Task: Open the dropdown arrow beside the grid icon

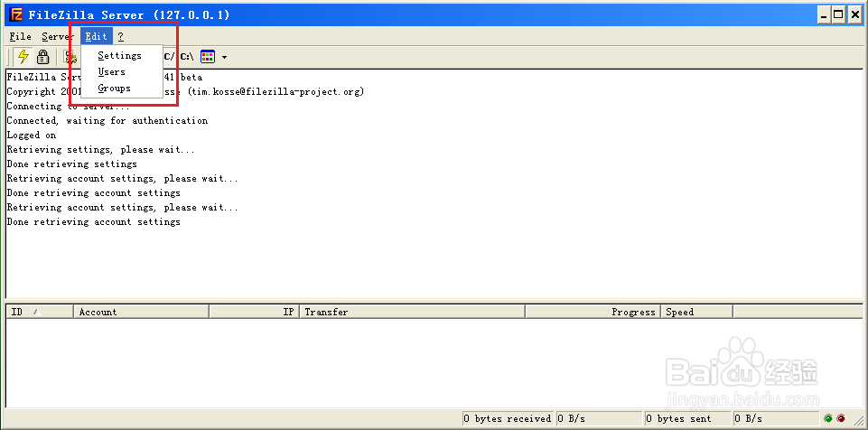Action: 224,57
